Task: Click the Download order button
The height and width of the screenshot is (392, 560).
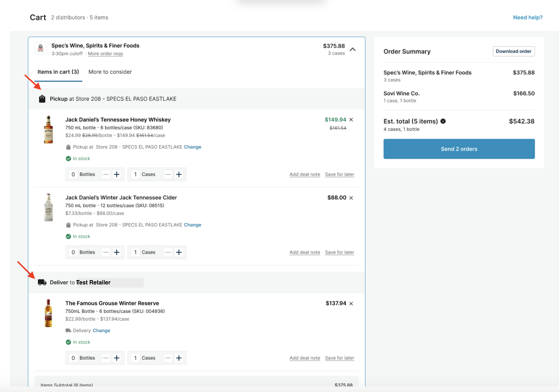Action: coord(513,51)
